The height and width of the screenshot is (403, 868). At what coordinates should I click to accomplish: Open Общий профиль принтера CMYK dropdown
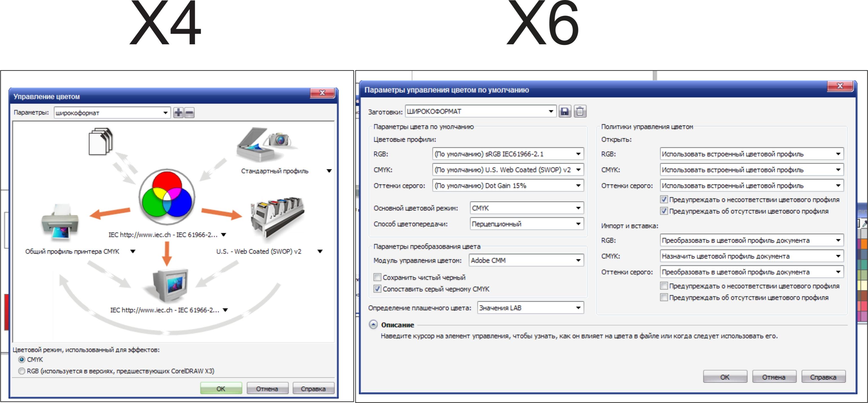coord(133,251)
